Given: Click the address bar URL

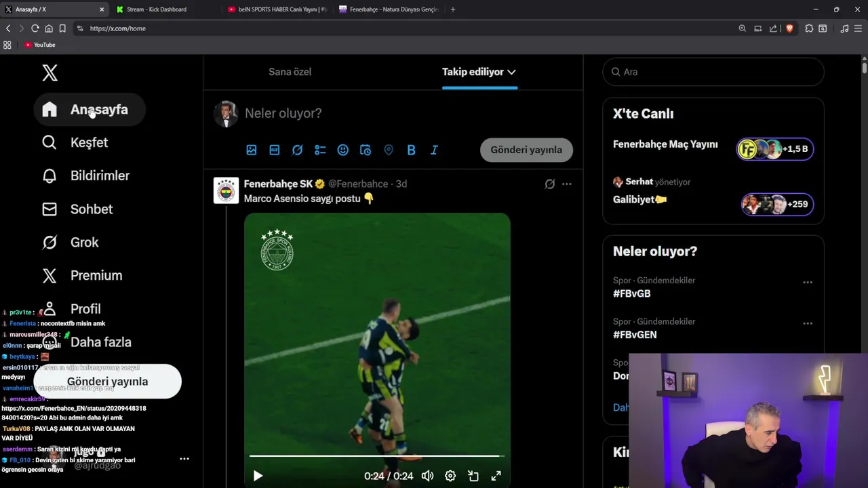Looking at the screenshot, I should click(x=118, y=28).
